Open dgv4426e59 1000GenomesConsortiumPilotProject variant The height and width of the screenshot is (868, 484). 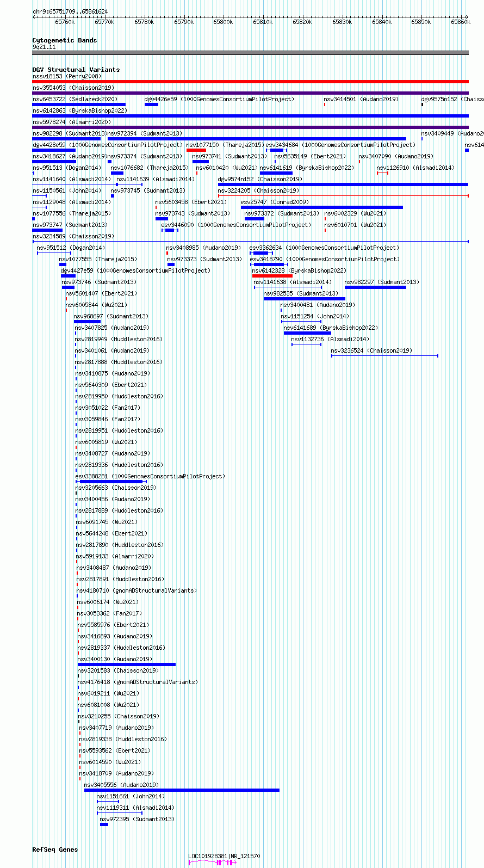click(x=219, y=99)
